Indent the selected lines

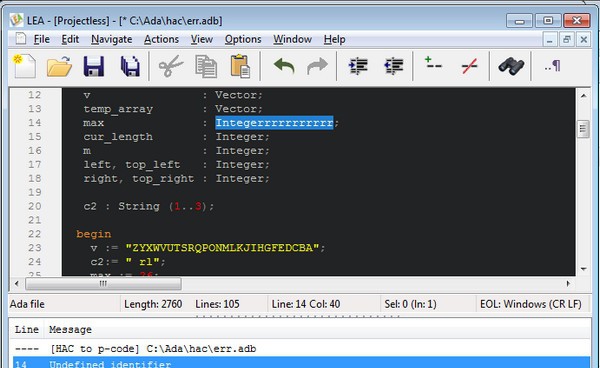(x=358, y=66)
